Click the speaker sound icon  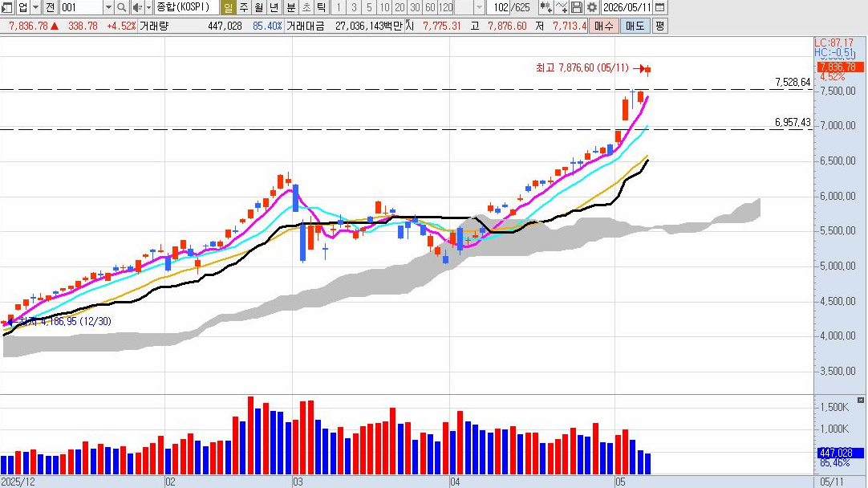[x=136, y=7]
